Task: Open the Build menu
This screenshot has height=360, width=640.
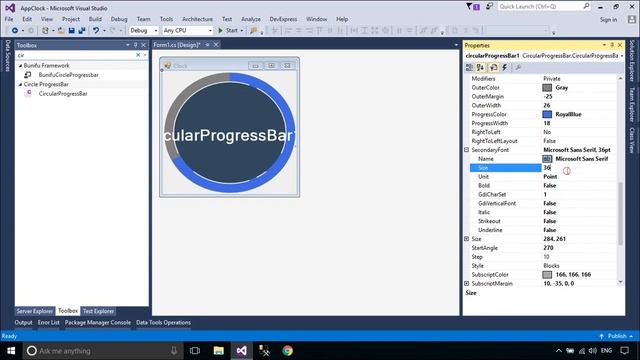Action: pyautogui.click(x=95, y=19)
